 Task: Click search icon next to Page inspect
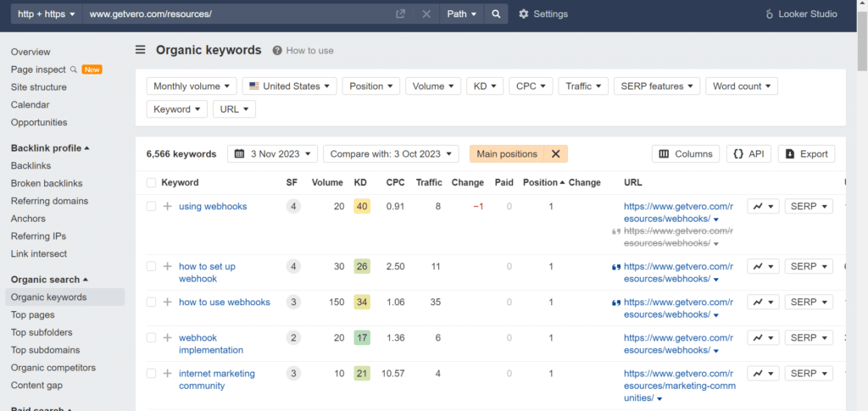(x=73, y=69)
